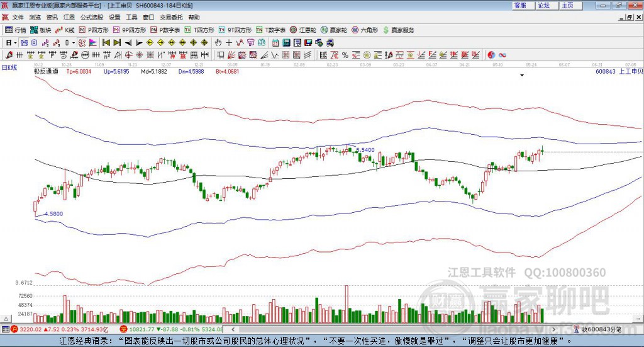The width and height of the screenshot is (644, 347).
Task: Click the 600843 上工申贝 stock label
Action: (619, 72)
